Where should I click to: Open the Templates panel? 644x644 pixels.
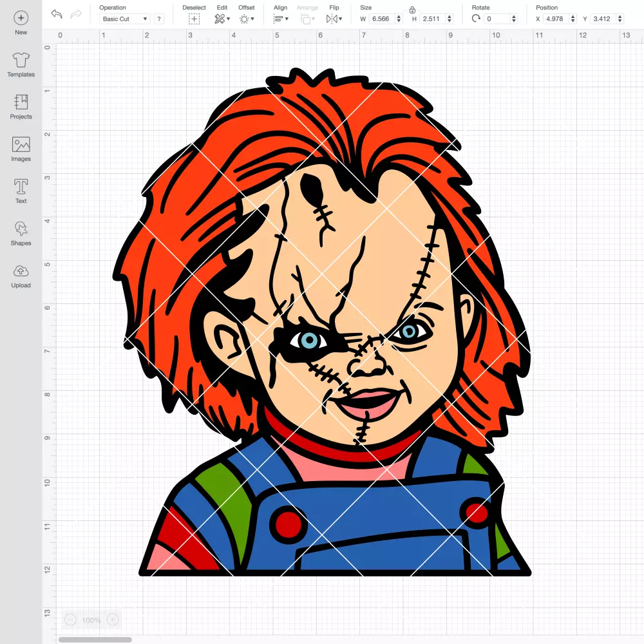click(x=21, y=65)
